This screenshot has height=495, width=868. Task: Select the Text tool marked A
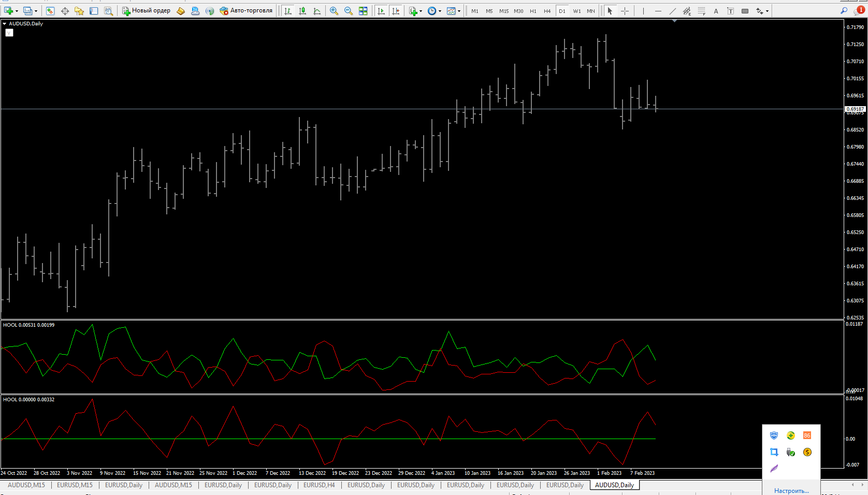click(716, 11)
